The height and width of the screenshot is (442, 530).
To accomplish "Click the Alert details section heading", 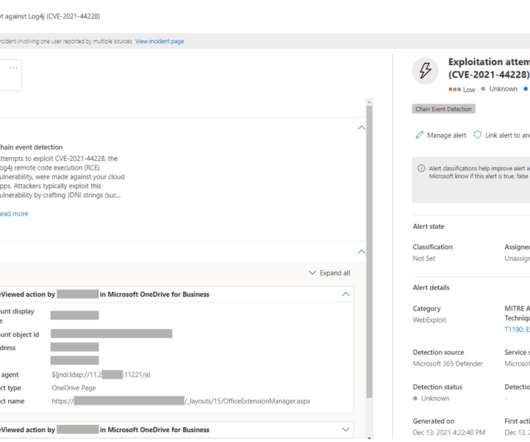I will pyautogui.click(x=431, y=288).
